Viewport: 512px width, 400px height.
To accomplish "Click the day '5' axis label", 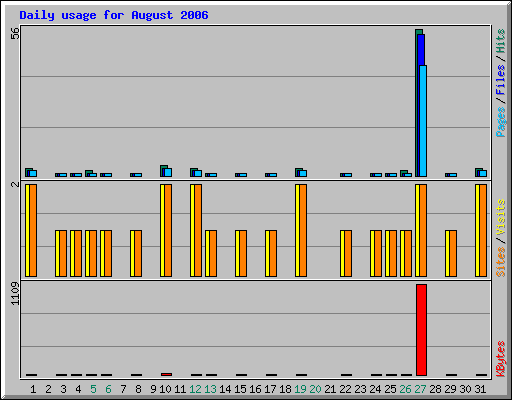I will 93,389.
